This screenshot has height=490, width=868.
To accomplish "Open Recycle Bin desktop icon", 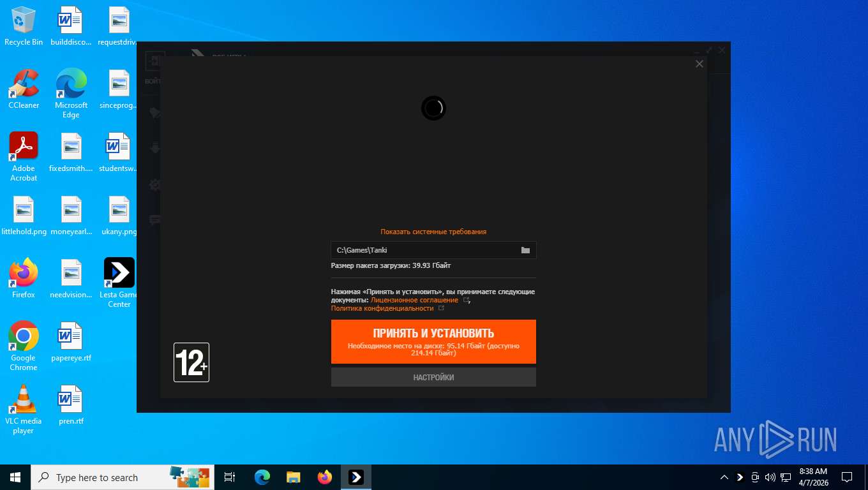I will tap(24, 26).
